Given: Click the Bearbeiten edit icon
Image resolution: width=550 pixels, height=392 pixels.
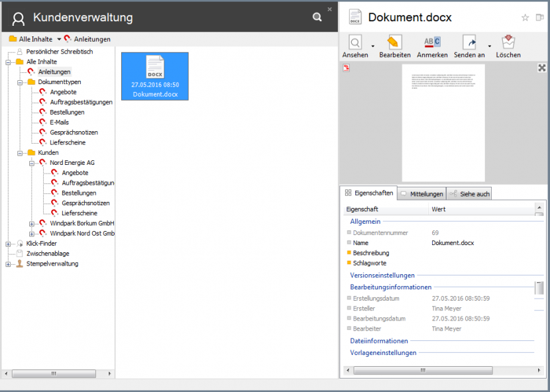Looking at the screenshot, I should 395,43.
